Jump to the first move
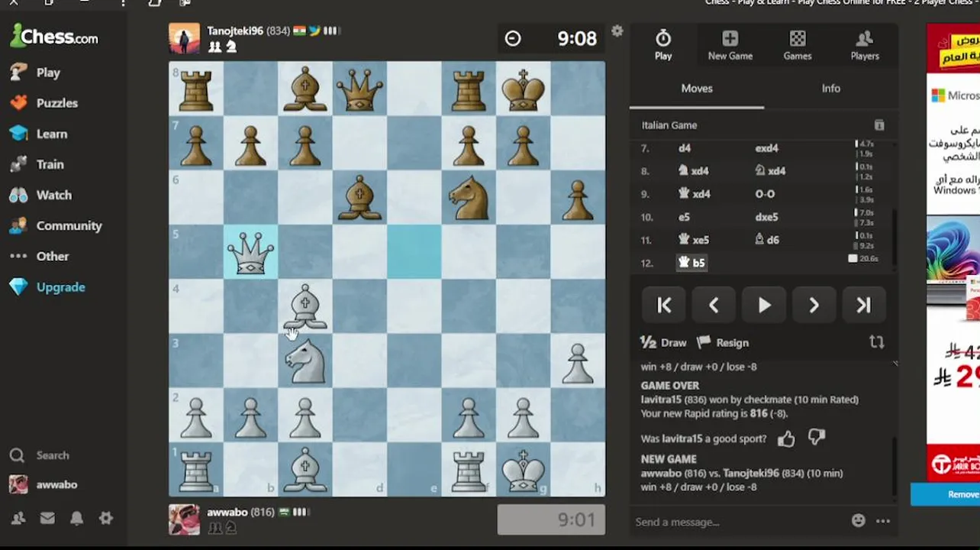The image size is (980, 550). (x=664, y=306)
